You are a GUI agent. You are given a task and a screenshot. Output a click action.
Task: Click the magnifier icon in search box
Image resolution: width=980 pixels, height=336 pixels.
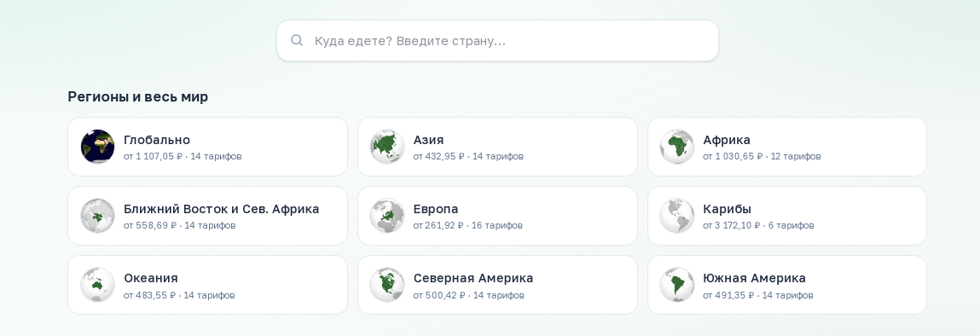297,41
